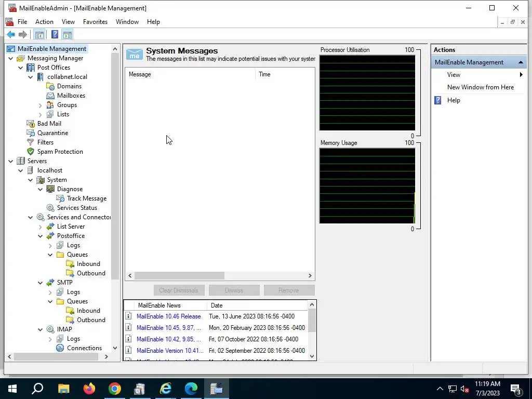
Task: Open the notification center icon
Action: point(516,389)
